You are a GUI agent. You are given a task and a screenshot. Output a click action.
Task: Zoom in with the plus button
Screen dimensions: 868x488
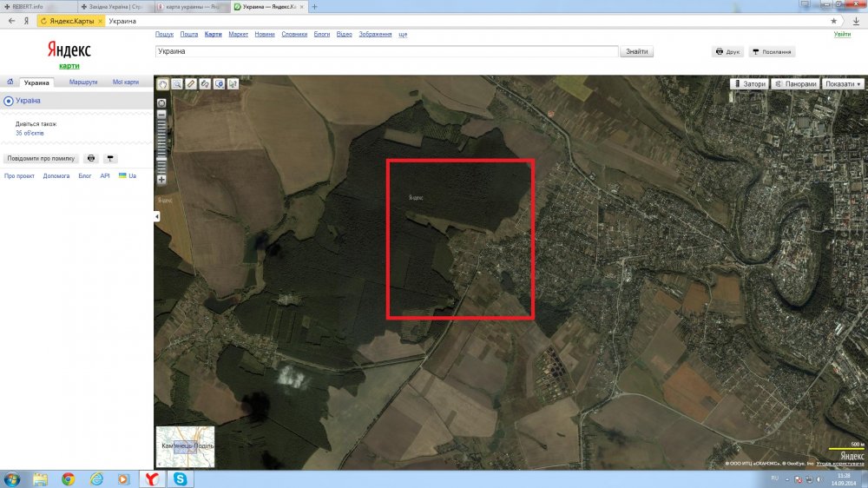(x=161, y=180)
